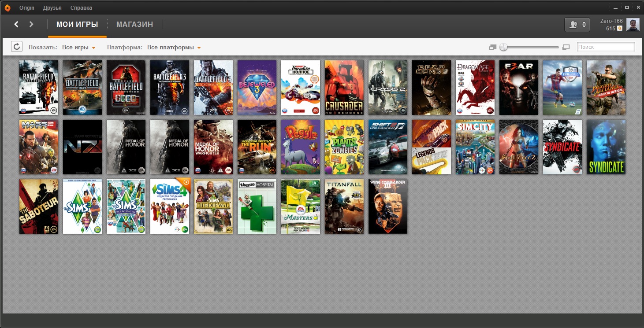
Task: Click the large tiles view icon
Action: tap(566, 47)
